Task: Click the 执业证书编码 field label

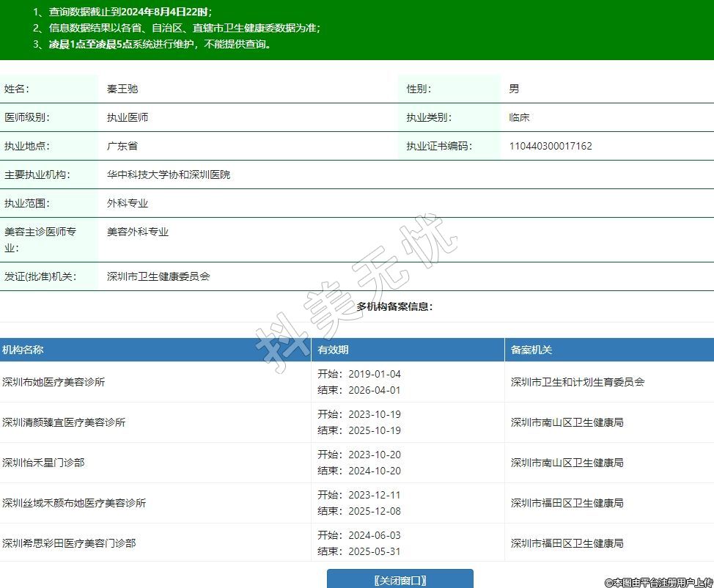Action: 439,146
